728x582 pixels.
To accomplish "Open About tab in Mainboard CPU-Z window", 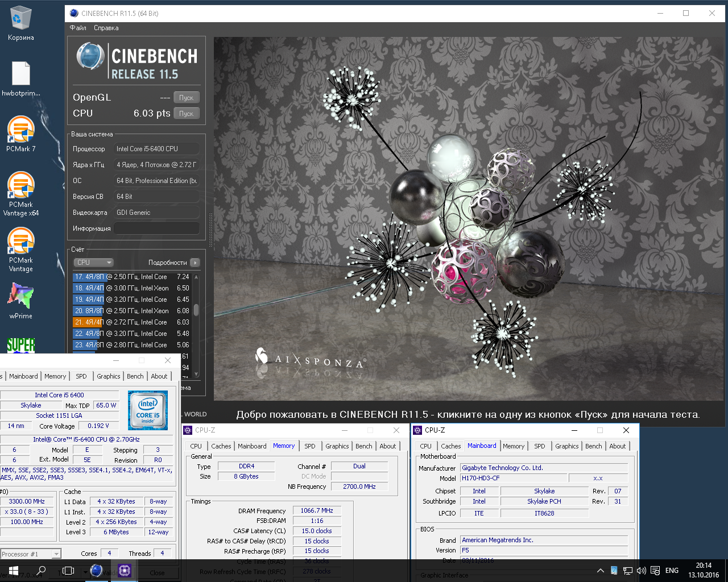I will click(x=618, y=446).
